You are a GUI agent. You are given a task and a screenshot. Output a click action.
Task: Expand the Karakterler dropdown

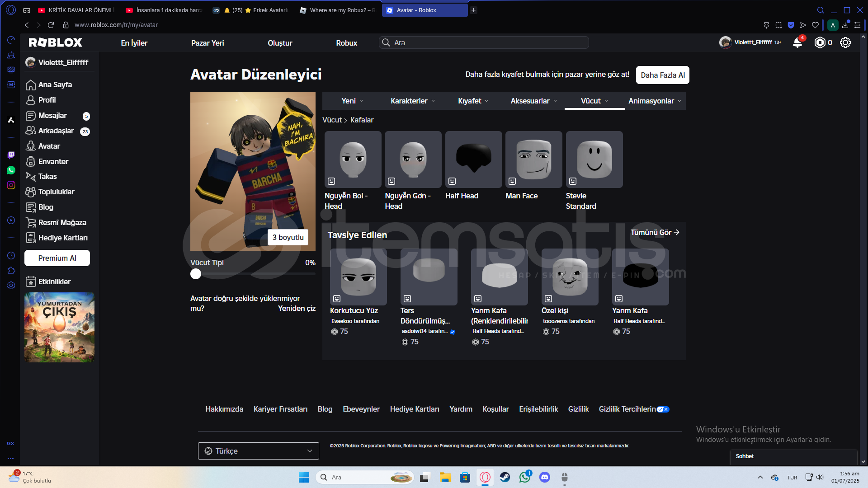(413, 101)
